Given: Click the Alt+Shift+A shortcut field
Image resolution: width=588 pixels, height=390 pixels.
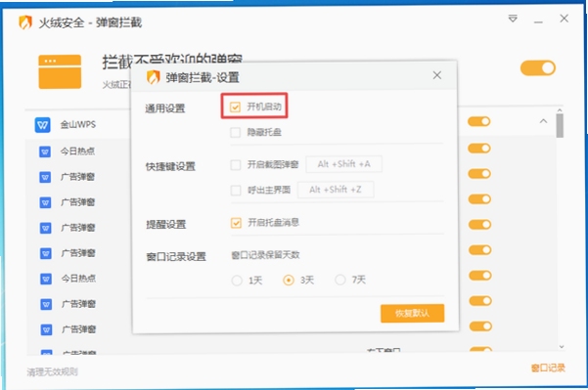Looking at the screenshot, I should point(343,164).
